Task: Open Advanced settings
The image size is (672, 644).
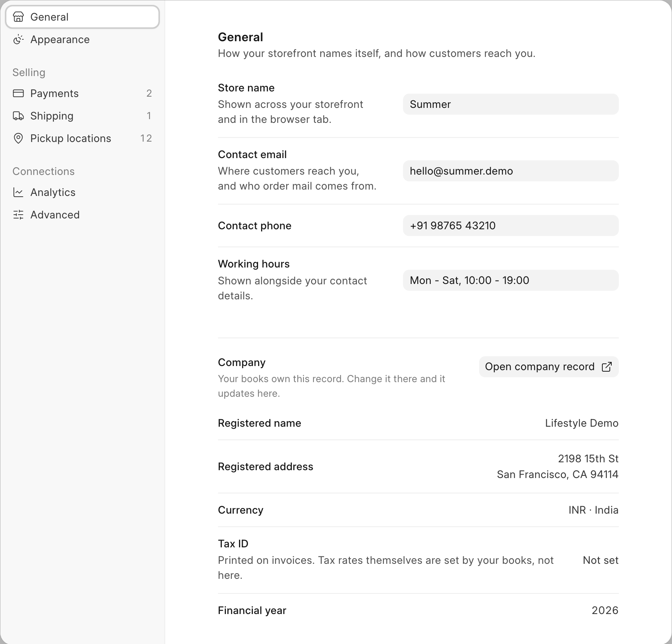Action: [82, 215]
